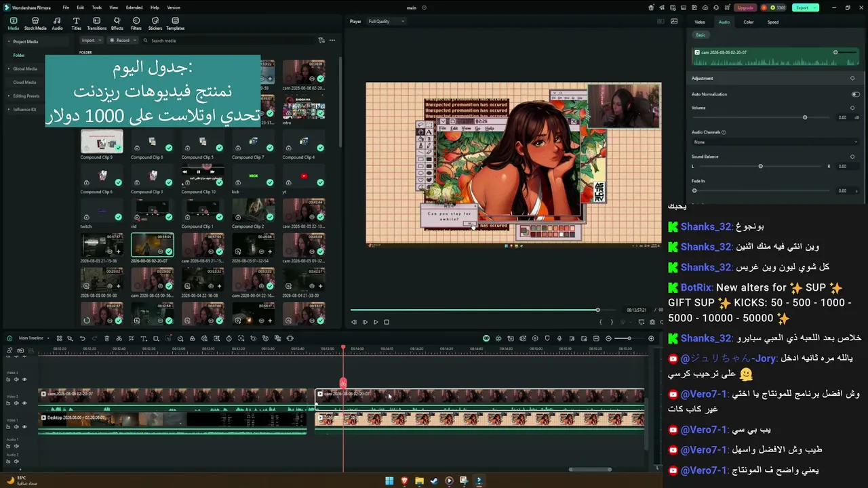The height and width of the screenshot is (488, 868).
Task: Hide the Video 3 track
Action: [24, 380]
